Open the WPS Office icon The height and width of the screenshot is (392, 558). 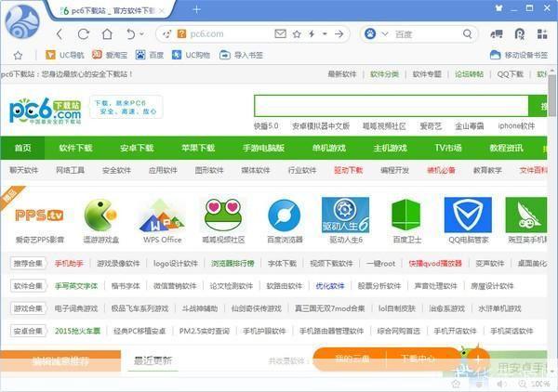[x=162, y=216]
